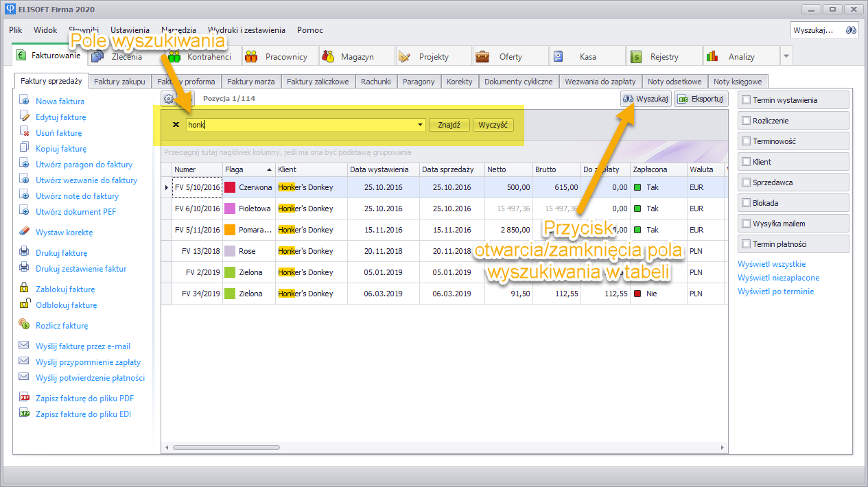Viewport: 868px width, 487px height.
Task: Enable the Sprzedawca filter checkbox
Action: tap(746, 182)
